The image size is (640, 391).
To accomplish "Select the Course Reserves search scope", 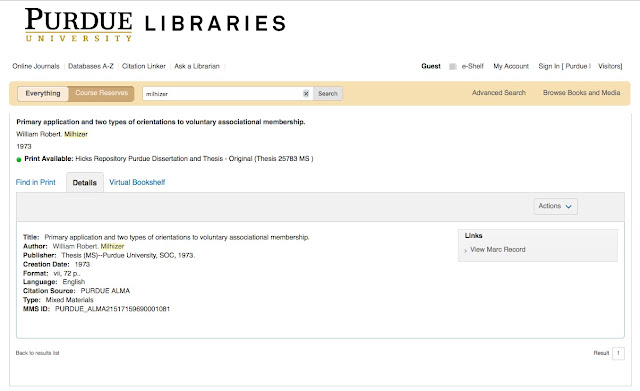I will tap(101, 93).
